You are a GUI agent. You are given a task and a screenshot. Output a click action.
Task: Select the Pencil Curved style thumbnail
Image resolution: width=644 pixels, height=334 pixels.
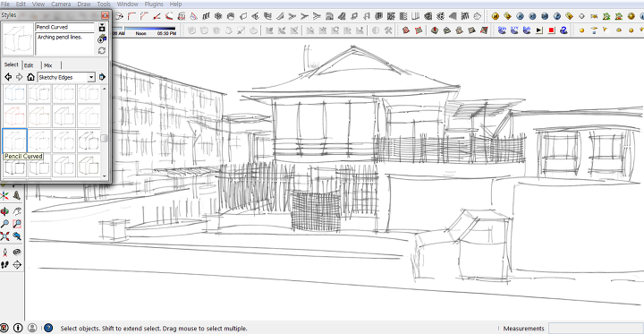coord(15,141)
